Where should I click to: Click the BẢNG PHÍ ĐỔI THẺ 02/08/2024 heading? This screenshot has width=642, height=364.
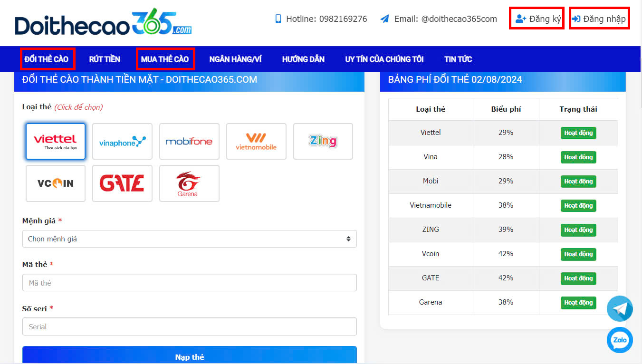pyautogui.click(x=455, y=79)
